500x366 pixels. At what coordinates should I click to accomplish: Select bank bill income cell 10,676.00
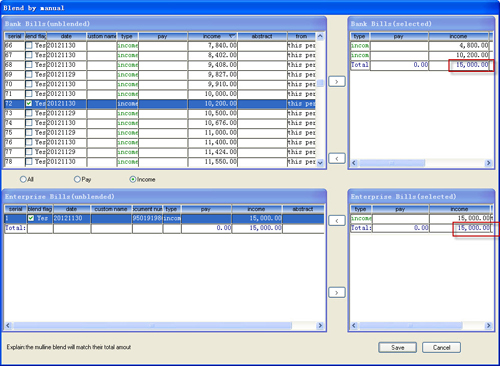[x=213, y=123]
